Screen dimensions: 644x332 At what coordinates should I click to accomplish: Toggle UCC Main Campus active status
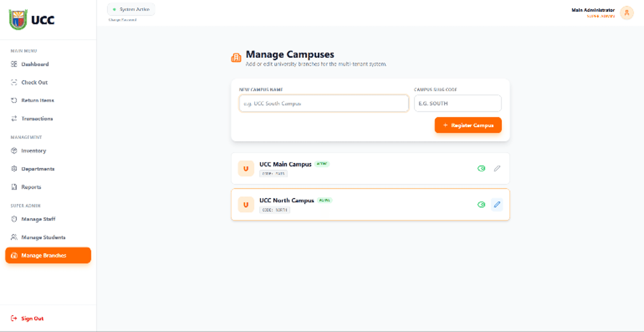(x=481, y=168)
